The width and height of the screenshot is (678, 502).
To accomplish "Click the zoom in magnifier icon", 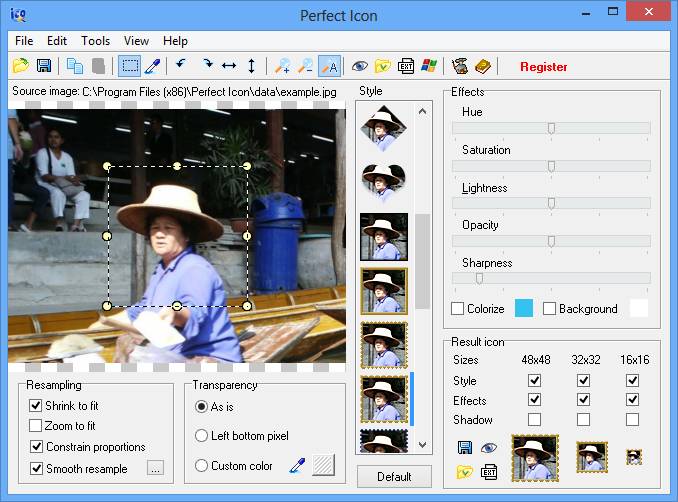I will click(283, 66).
